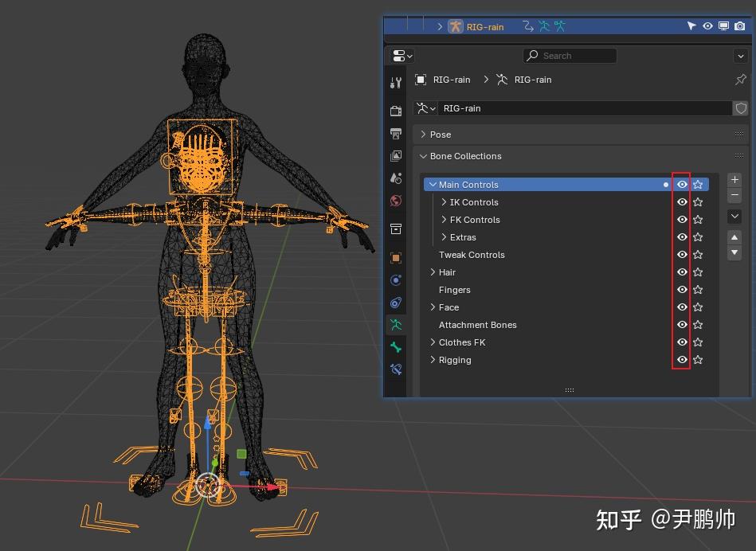Open the Scene properties tab
The image size is (756, 551).
396,178
